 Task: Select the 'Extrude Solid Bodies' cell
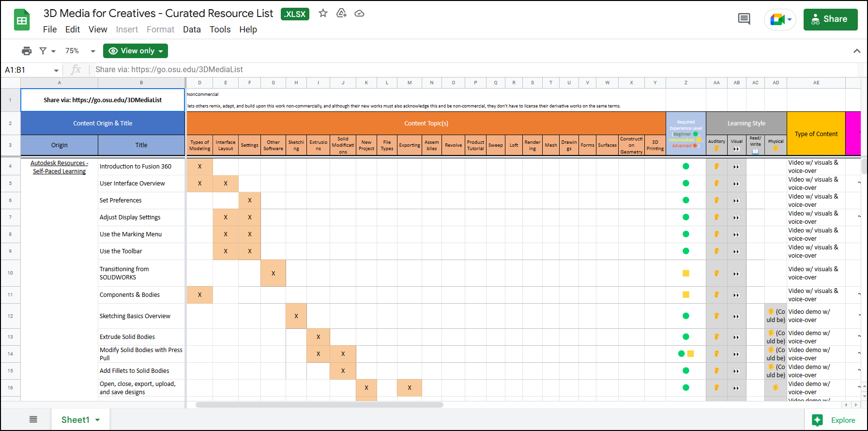coord(141,337)
